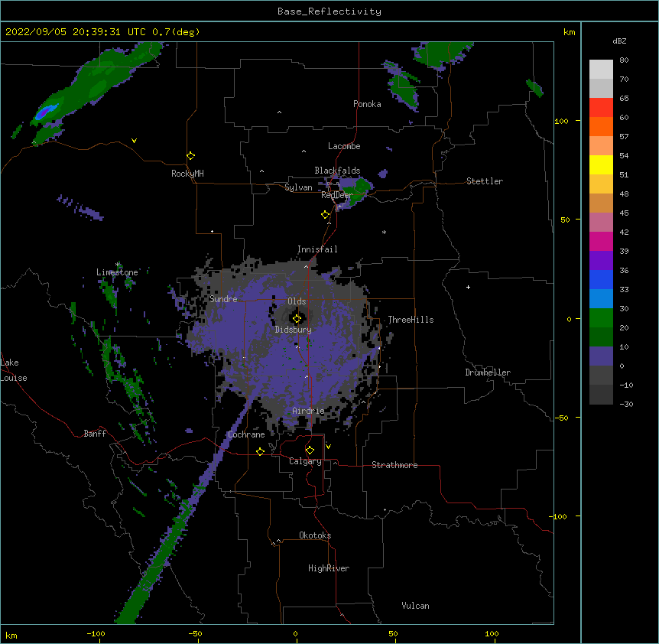
Task: Click the Vulcan city label
Action: (x=415, y=606)
